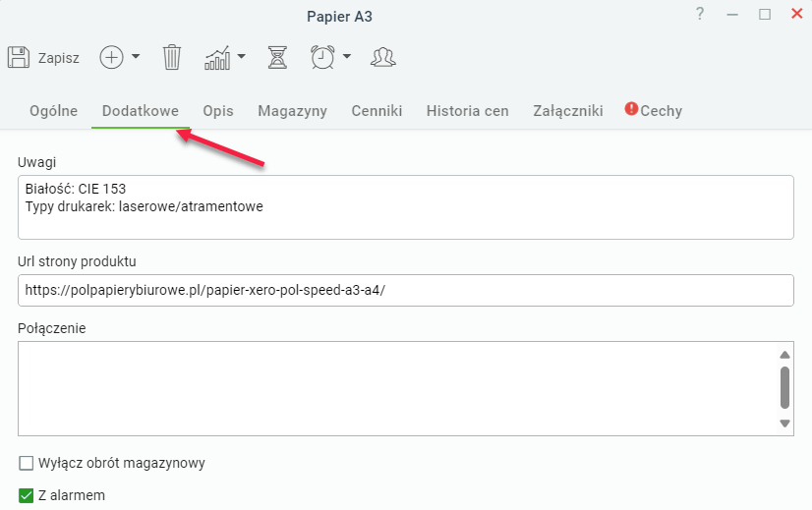
Task: Open the Załączniki tab
Action: click(568, 111)
